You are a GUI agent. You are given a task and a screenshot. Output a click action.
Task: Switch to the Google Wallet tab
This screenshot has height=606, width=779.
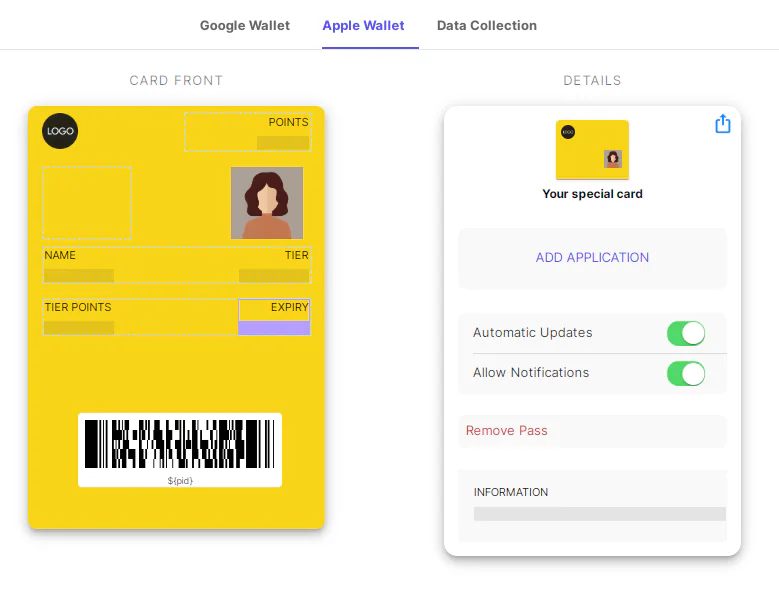click(x=244, y=25)
